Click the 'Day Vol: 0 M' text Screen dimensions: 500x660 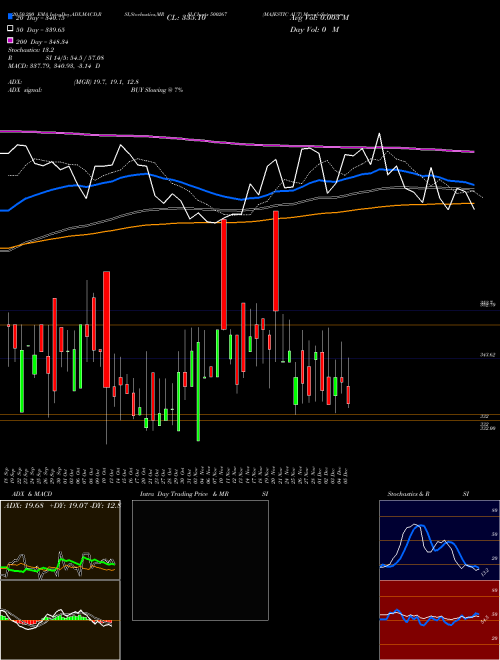tap(314, 30)
